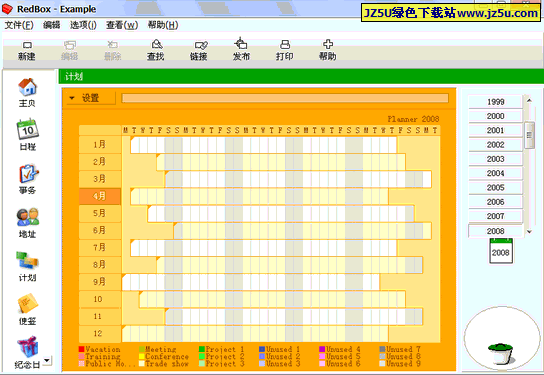Click the 2008 calendar page icon
Screen dimensions: 544x375
click(500, 251)
